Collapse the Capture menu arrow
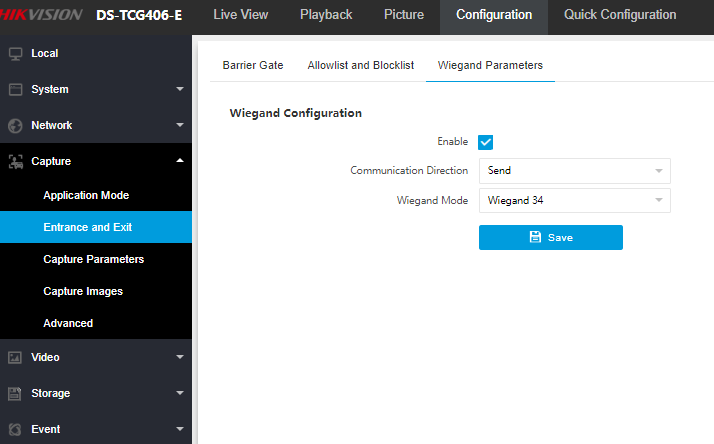The width and height of the screenshot is (714, 444). pyautogui.click(x=179, y=161)
